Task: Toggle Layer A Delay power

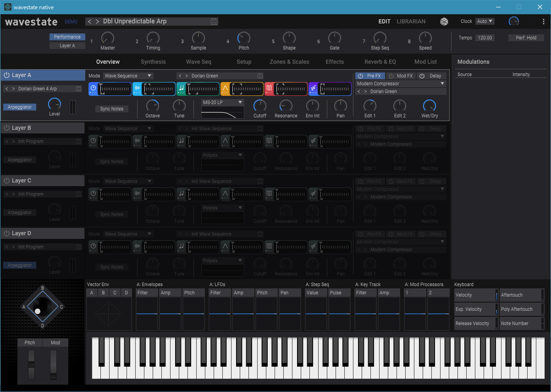Action: 422,76
